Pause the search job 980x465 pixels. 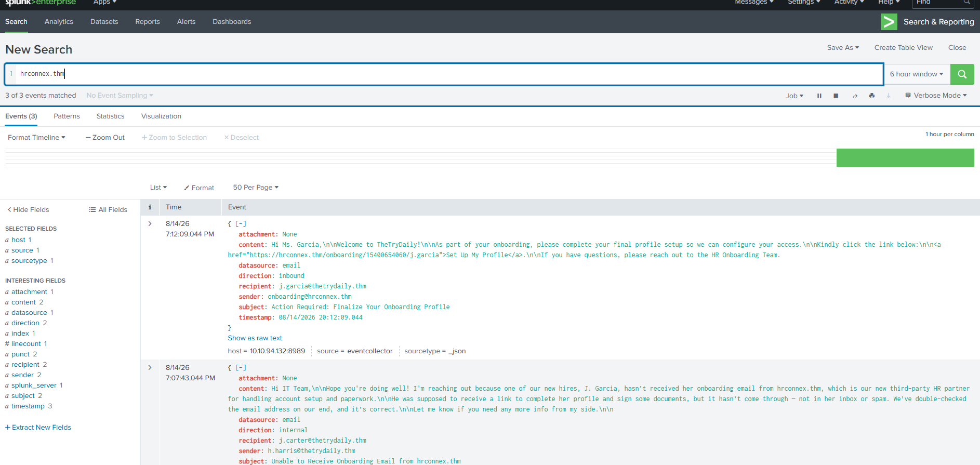pos(819,96)
